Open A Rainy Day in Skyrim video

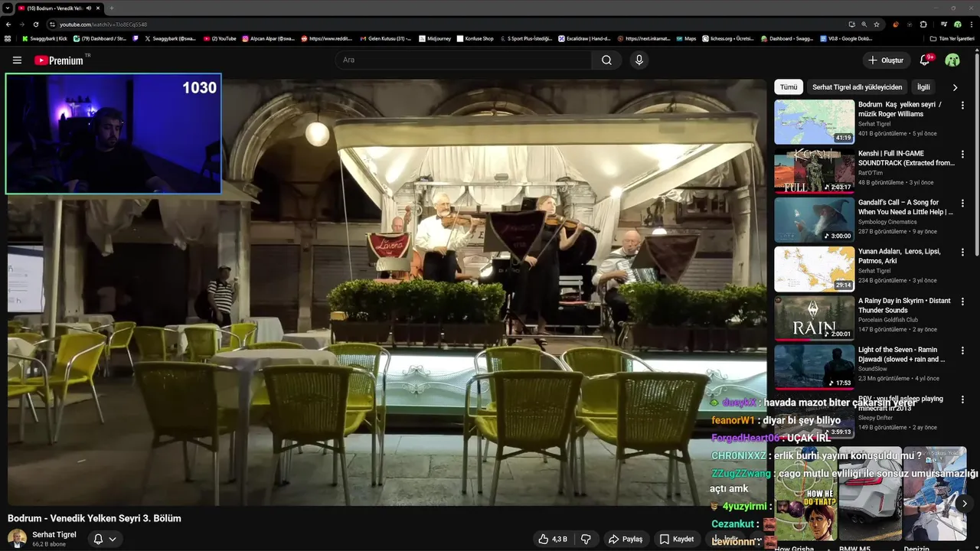[814, 318]
